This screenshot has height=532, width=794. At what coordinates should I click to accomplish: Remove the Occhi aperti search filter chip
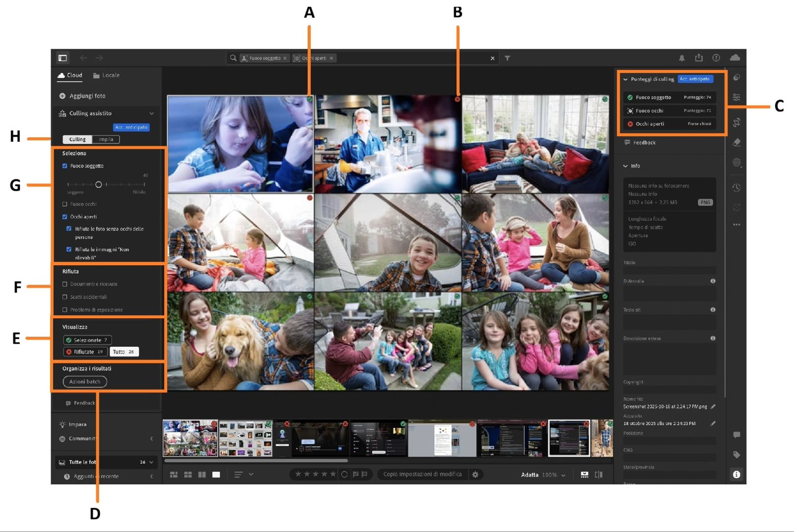point(331,58)
